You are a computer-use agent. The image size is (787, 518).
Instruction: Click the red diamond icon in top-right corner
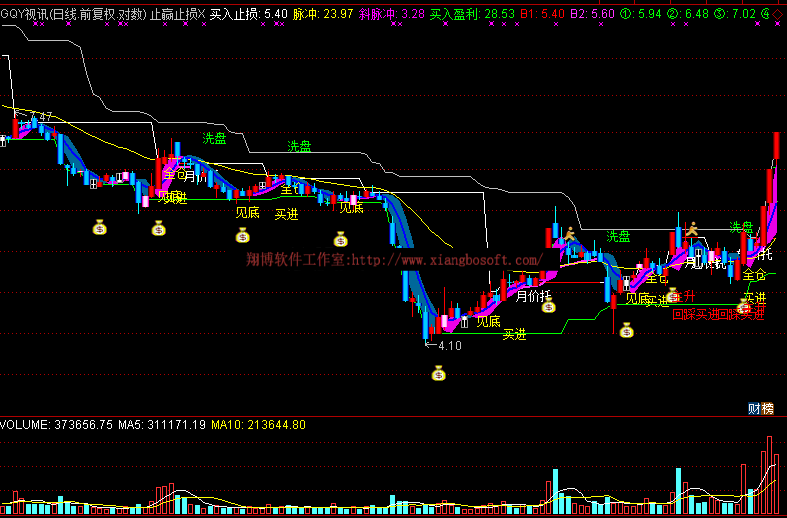[x=778, y=14]
